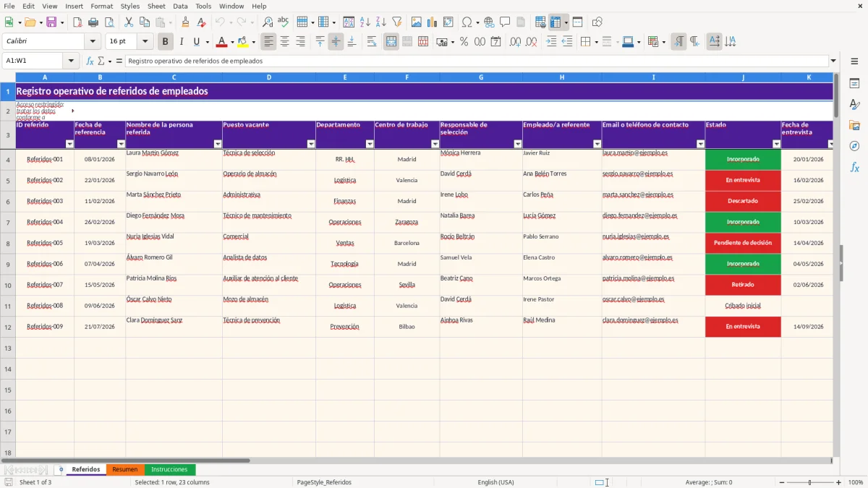Open Departamento column filter dropdown
This screenshot has width=868, height=488.
click(x=370, y=144)
